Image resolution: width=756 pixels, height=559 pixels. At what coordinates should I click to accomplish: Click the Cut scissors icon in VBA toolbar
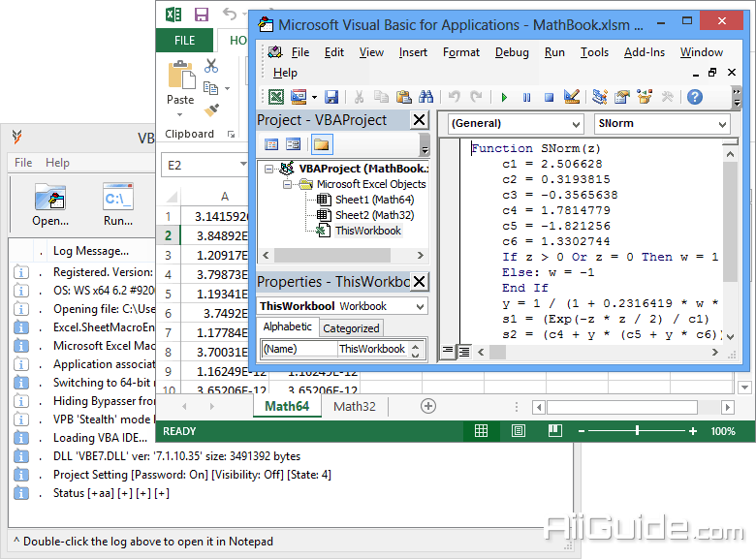point(359,97)
